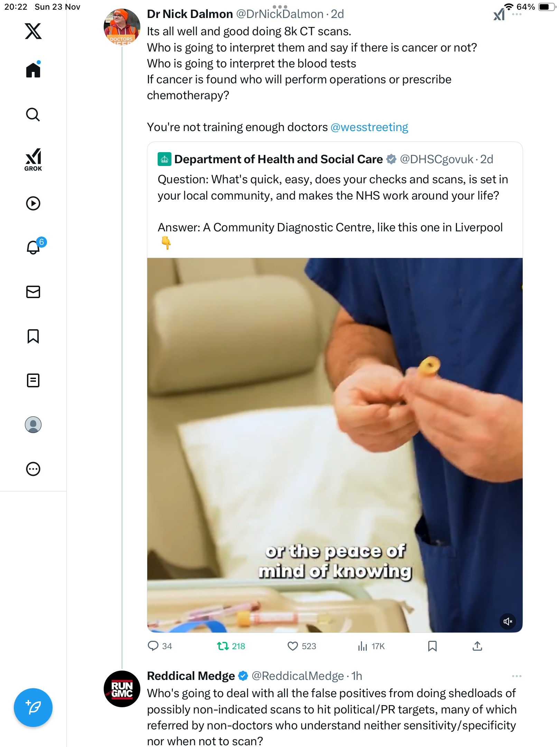The height and width of the screenshot is (747, 560).
Task: Follow the @wesstreeting mention link
Action: pos(369,127)
